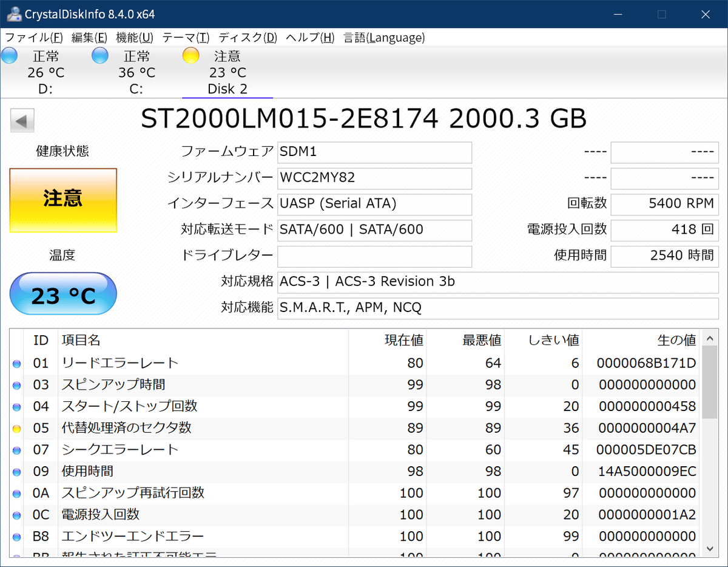Open the テーマ(T) menu

[186, 38]
